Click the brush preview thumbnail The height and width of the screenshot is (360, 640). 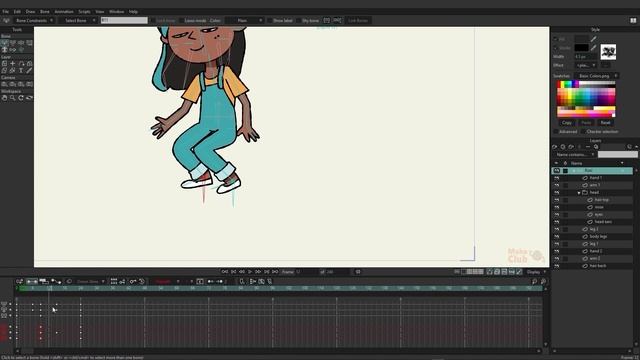[608, 52]
